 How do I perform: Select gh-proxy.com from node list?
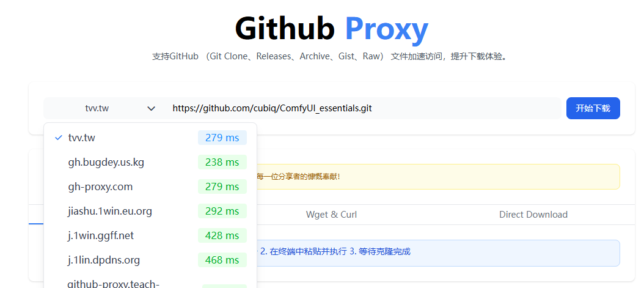150,186
